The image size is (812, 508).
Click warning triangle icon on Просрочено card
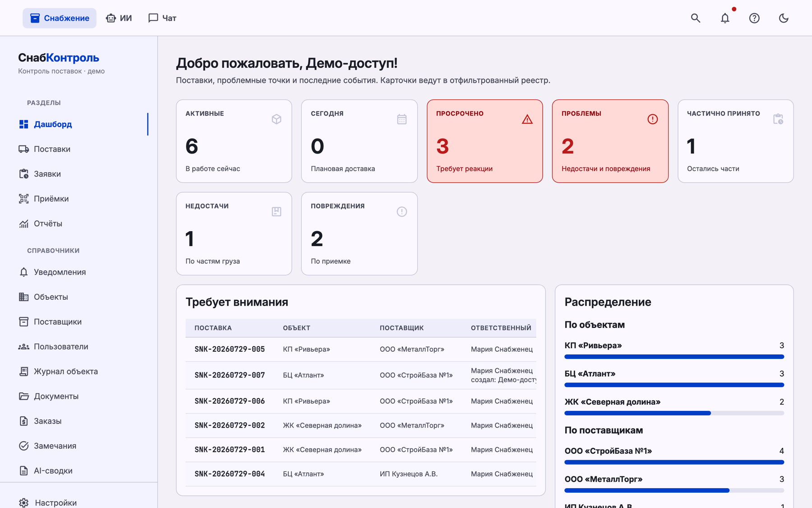click(527, 119)
